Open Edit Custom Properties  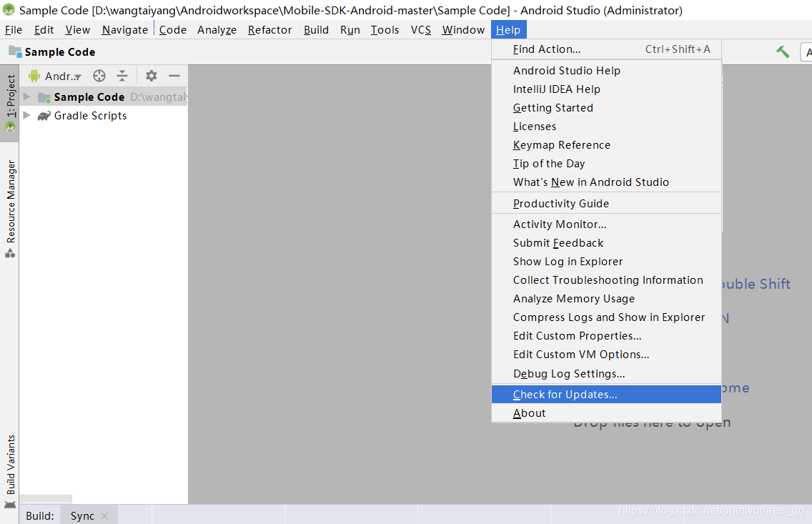(606, 336)
